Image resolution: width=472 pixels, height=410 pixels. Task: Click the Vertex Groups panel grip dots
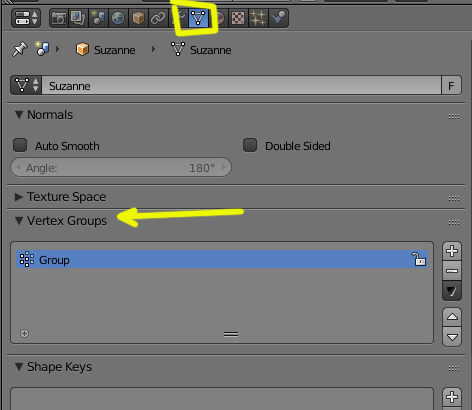coord(454,222)
